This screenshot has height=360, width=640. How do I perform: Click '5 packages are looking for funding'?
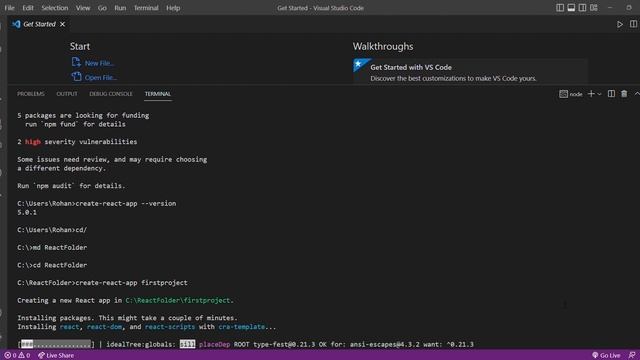tap(83, 116)
